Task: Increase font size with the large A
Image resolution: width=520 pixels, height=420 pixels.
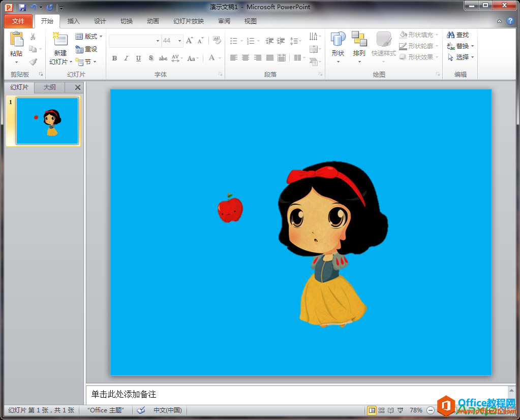Action: (190, 41)
